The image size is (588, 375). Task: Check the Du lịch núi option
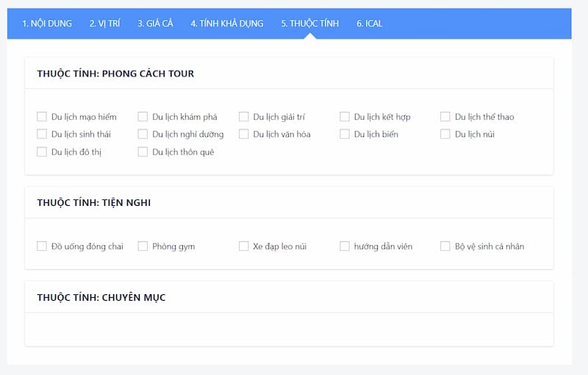445,134
